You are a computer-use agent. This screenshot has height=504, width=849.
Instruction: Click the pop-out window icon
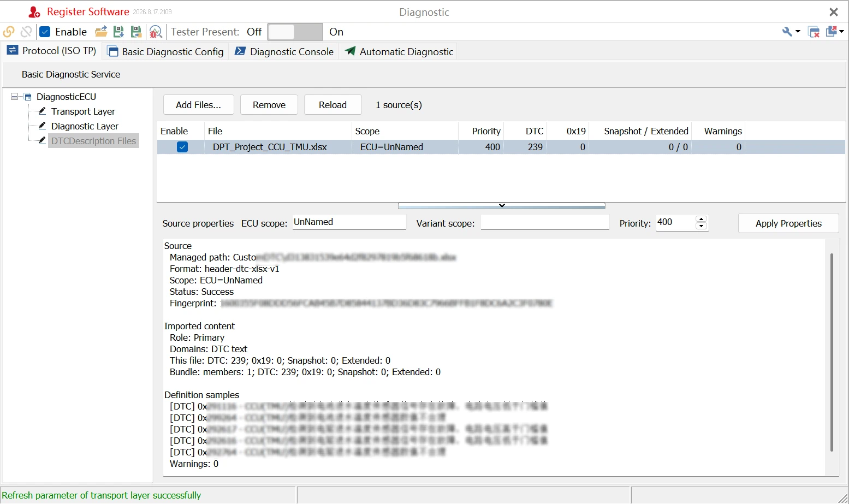(x=832, y=32)
